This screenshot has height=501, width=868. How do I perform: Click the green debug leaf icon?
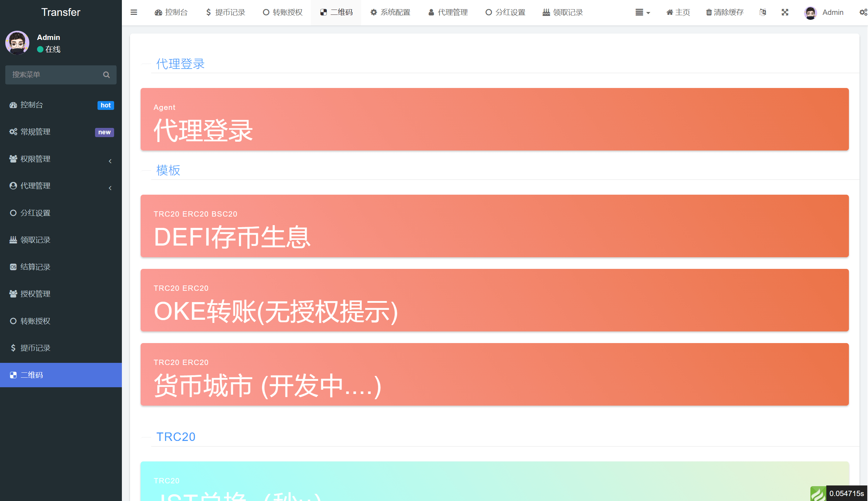[818, 493]
